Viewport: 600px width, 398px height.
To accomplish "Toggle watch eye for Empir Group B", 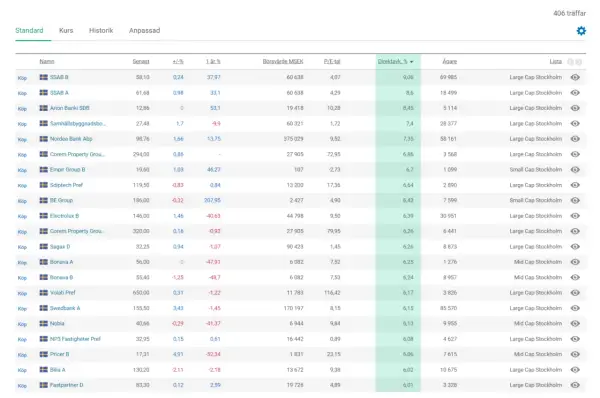I will click(575, 170).
